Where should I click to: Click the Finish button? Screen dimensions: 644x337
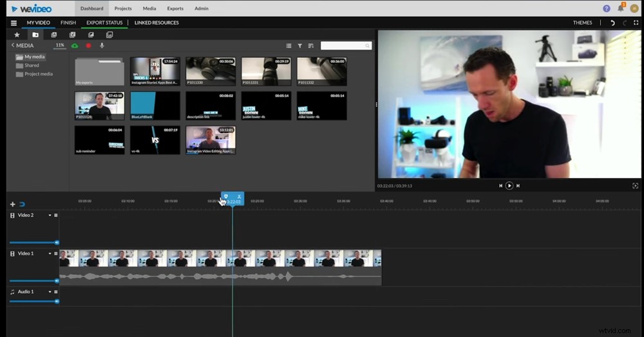(x=68, y=23)
